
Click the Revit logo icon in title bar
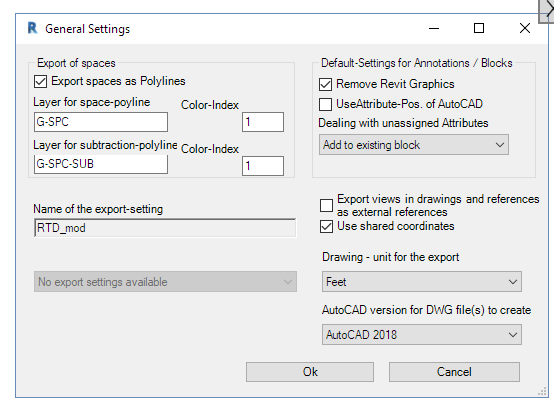(x=32, y=28)
